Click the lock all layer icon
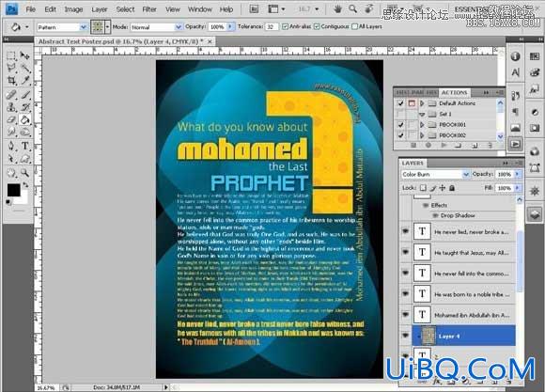Screen dimensions: 545x392 pos(452,188)
